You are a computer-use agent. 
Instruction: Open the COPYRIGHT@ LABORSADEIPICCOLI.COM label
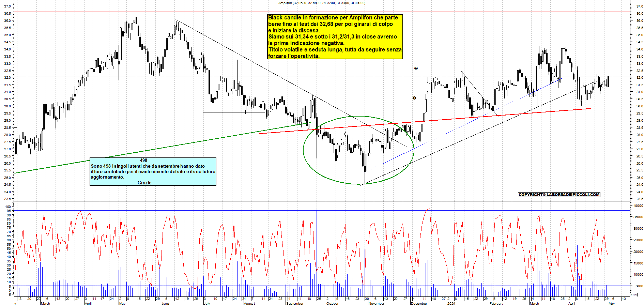(559, 195)
